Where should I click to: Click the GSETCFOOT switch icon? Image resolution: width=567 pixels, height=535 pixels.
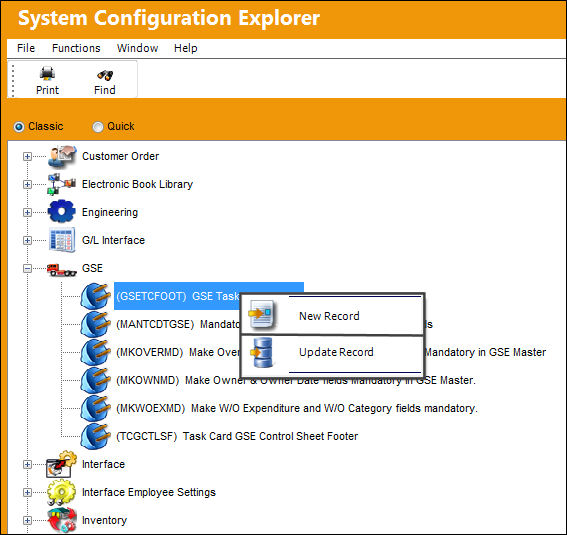coord(95,296)
